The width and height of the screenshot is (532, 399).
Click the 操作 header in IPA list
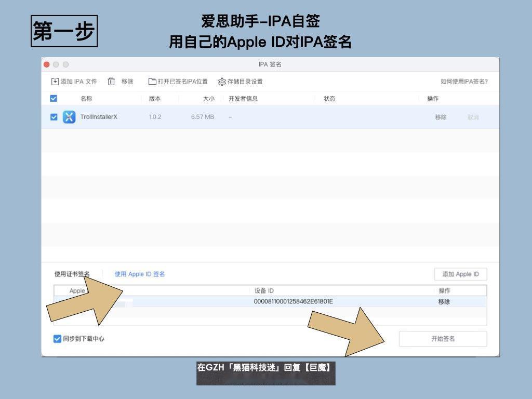tap(433, 98)
